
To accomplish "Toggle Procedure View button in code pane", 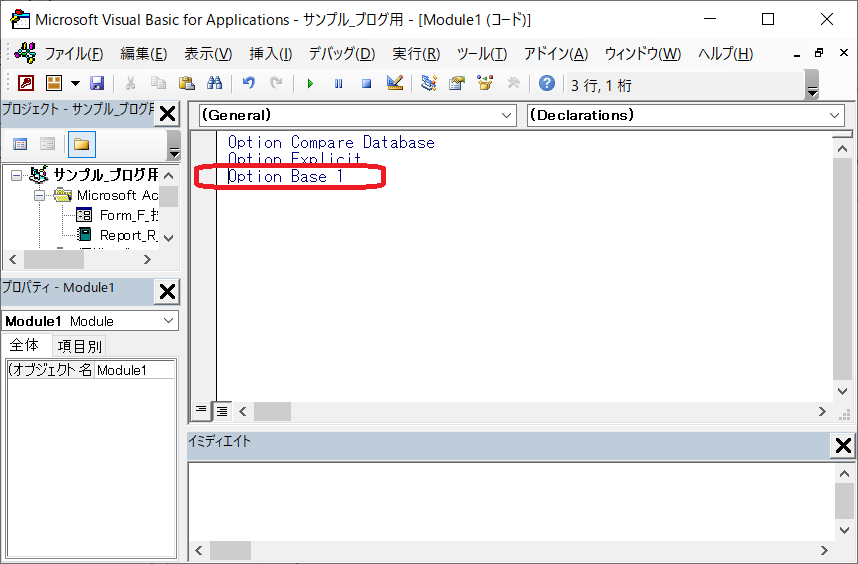I will [x=201, y=410].
